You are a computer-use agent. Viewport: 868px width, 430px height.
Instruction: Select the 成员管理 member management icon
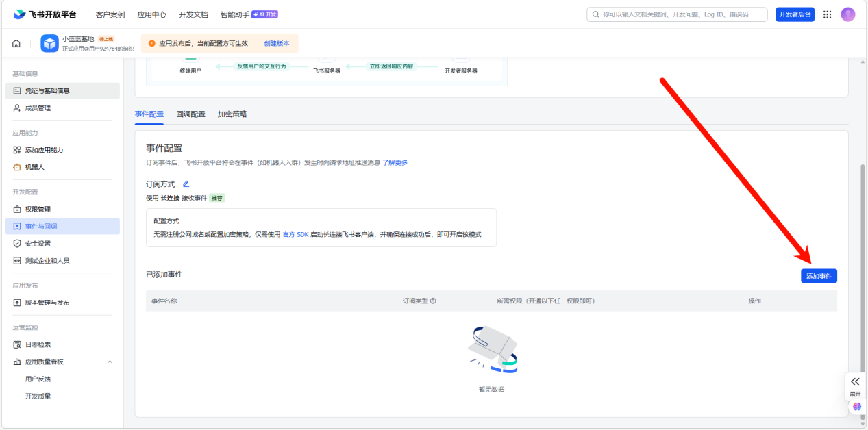[15, 107]
